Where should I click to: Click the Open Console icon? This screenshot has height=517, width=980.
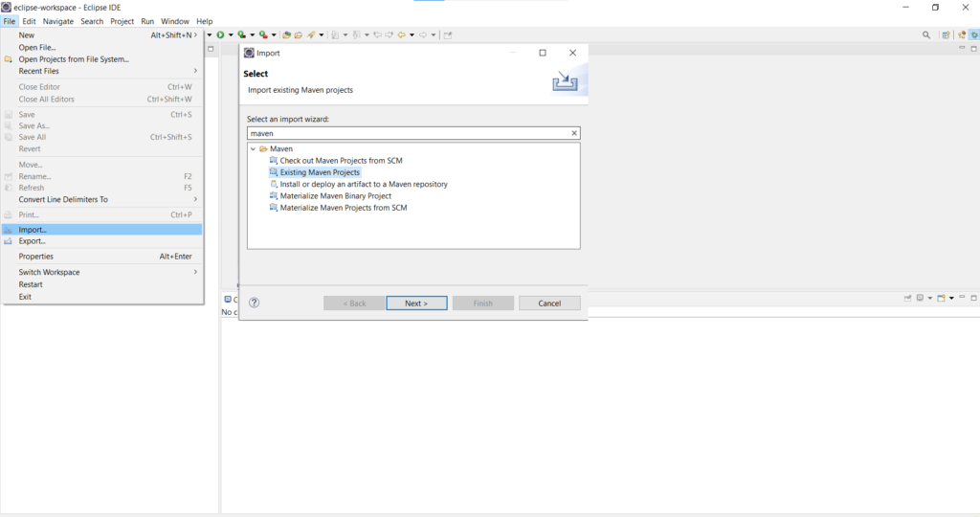tap(942, 298)
